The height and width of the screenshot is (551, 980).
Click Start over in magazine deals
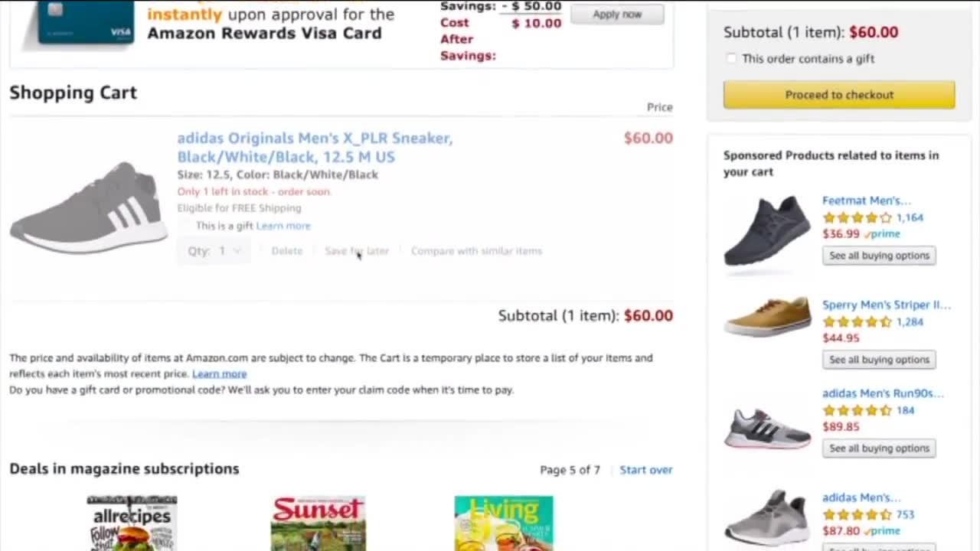pyautogui.click(x=645, y=470)
